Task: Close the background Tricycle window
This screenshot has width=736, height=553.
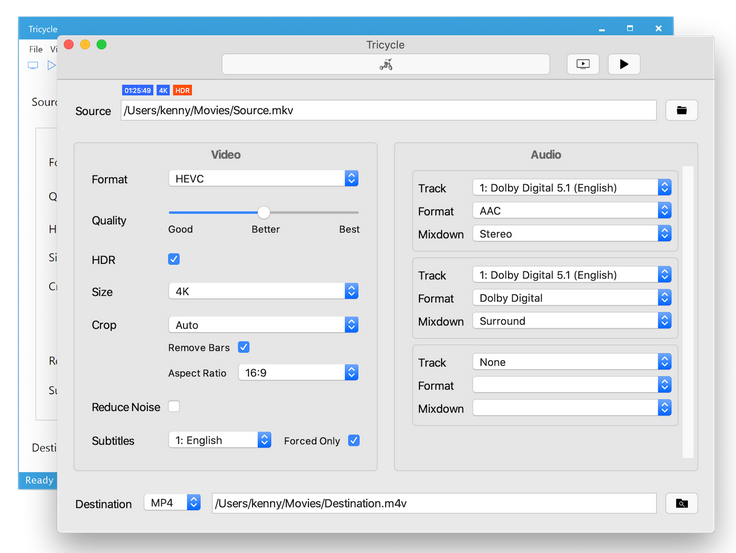Action: pos(659,28)
